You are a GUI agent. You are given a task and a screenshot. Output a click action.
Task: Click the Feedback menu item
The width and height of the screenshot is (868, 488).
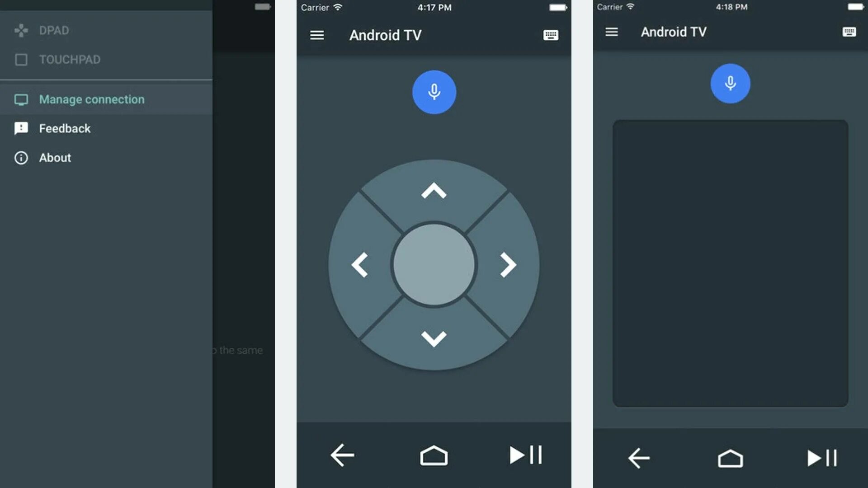[x=65, y=128]
